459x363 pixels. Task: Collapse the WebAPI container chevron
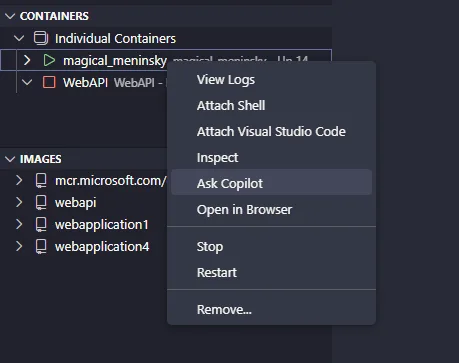27,82
